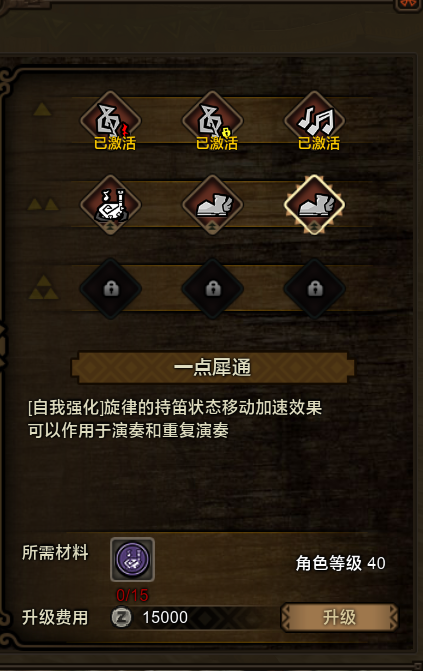Click the 角色等级 40 requirement text
This screenshot has width=423, height=671.
[x=340, y=563]
